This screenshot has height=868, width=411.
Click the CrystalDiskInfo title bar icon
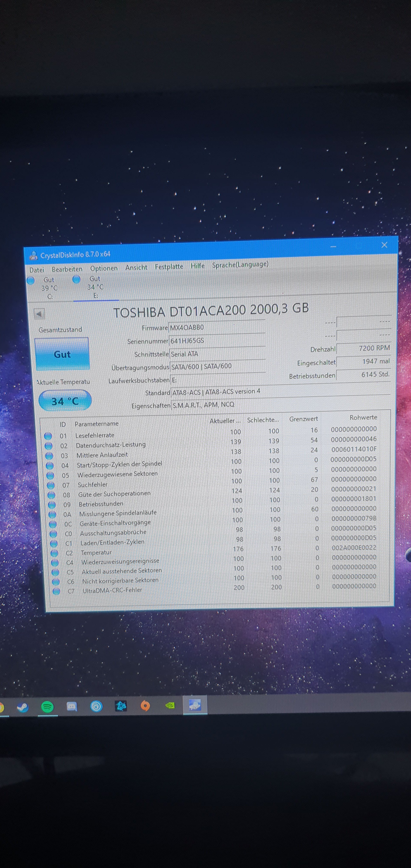pos(33,256)
